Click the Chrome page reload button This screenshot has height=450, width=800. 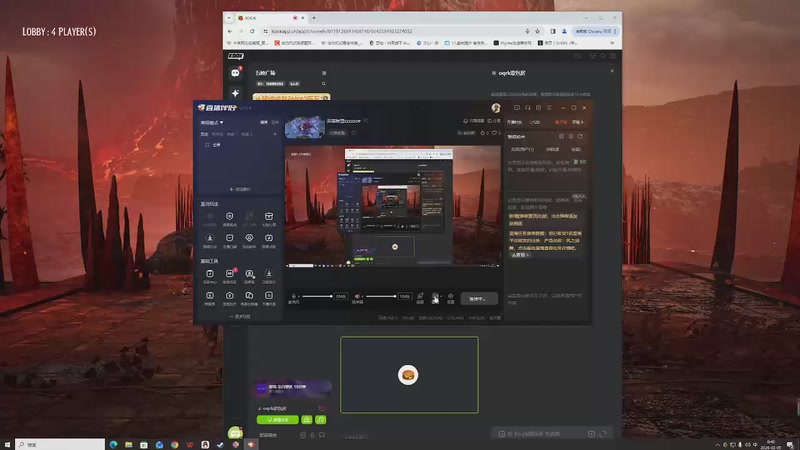[x=252, y=31]
